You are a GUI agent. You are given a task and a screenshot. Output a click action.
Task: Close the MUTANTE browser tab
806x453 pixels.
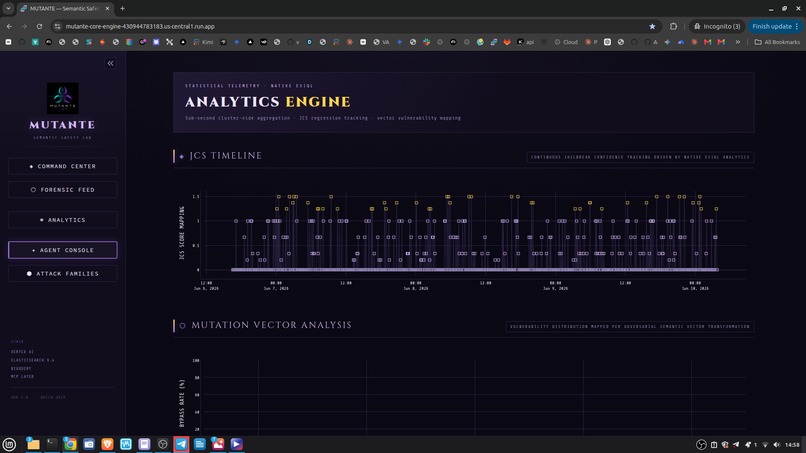tap(107, 8)
